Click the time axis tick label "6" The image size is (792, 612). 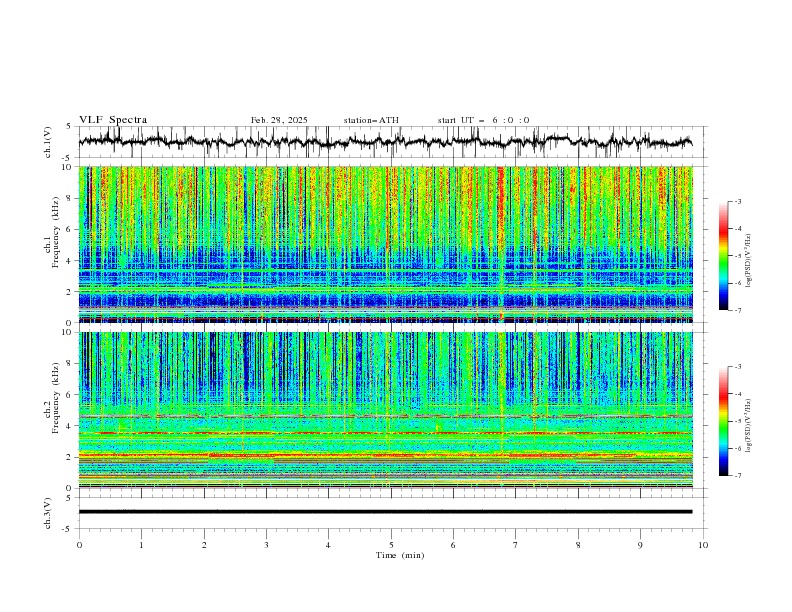click(x=453, y=545)
